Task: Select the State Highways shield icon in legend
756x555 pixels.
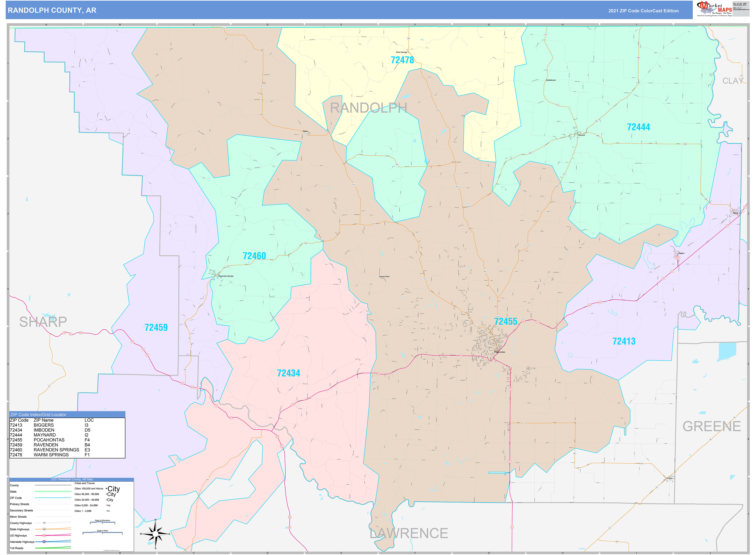Action: coord(44,529)
